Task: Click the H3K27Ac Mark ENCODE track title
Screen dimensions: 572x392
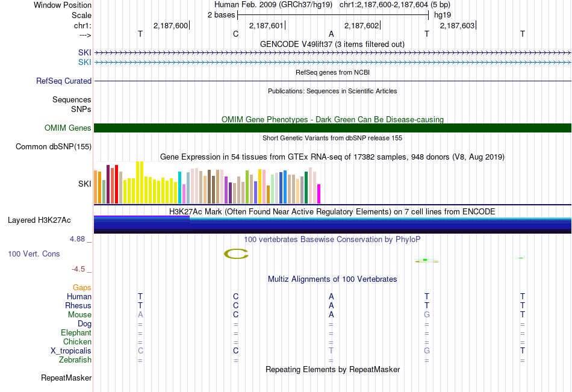Action: (332, 212)
